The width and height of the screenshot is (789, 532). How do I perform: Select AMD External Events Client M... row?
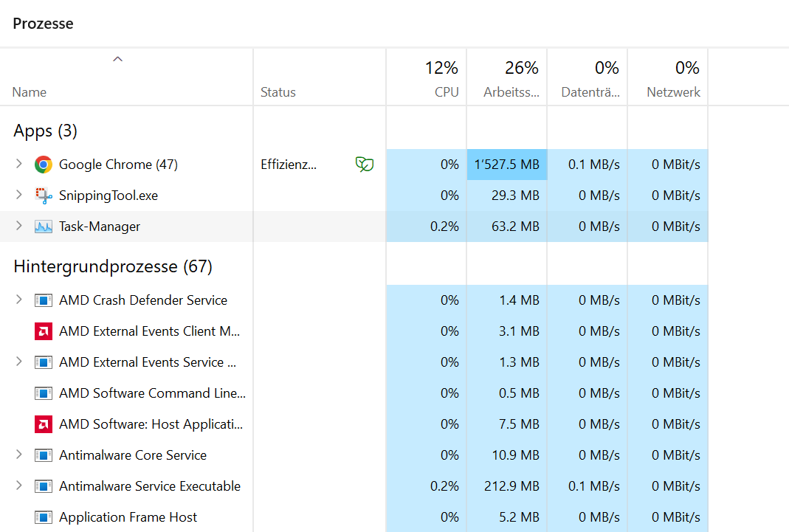tap(149, 331)
